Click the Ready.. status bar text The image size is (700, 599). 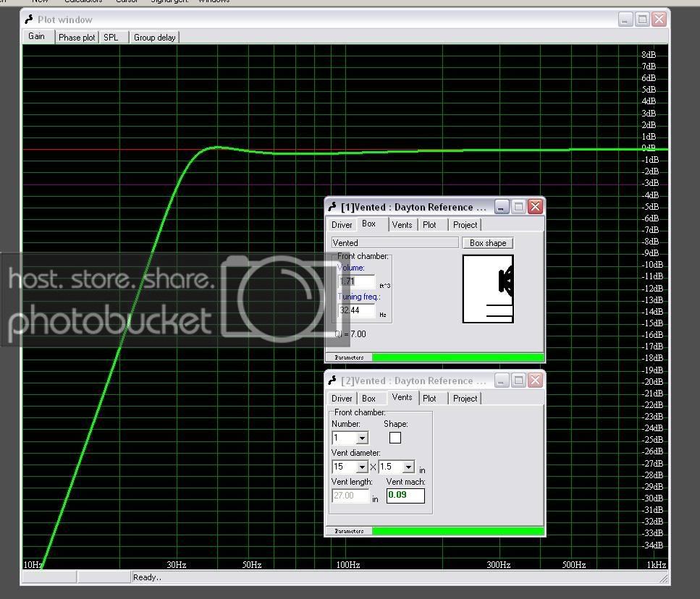click(x=148, y=577)
